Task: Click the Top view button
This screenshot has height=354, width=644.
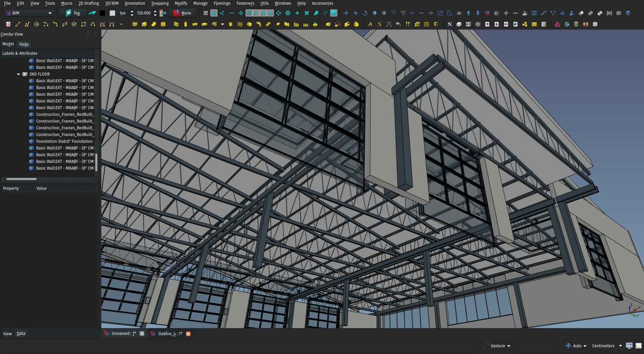Action: tap(72, 13)
